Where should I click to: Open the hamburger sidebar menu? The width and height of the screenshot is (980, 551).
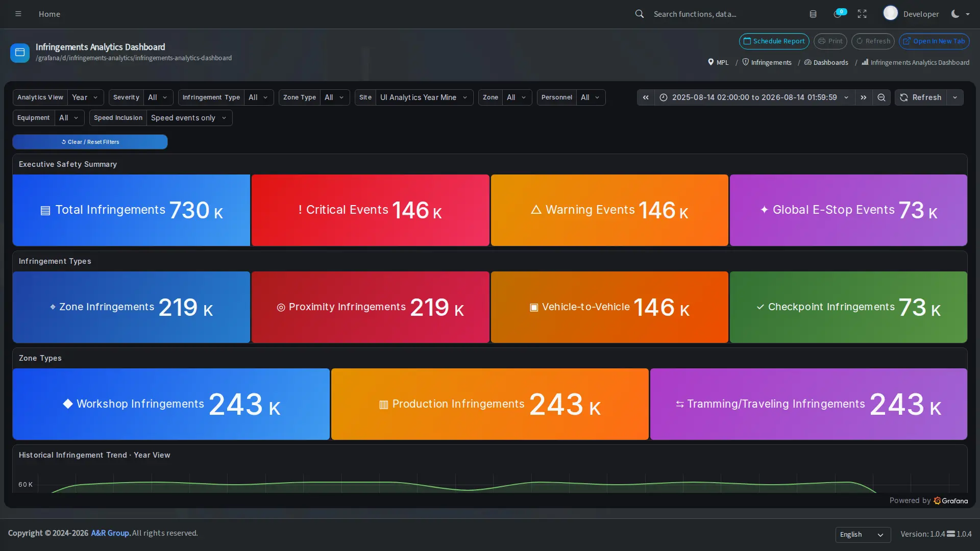pyautogui.click(x=18, y=14)
